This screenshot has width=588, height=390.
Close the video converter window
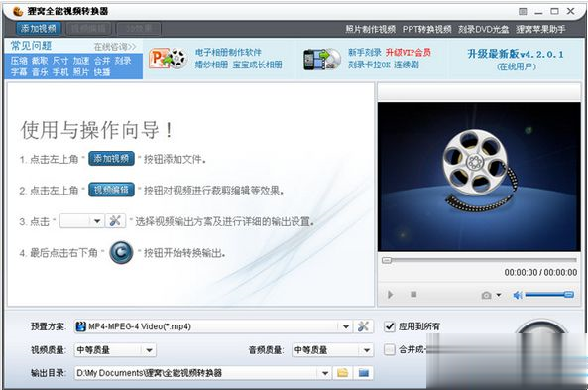[571, 11]
